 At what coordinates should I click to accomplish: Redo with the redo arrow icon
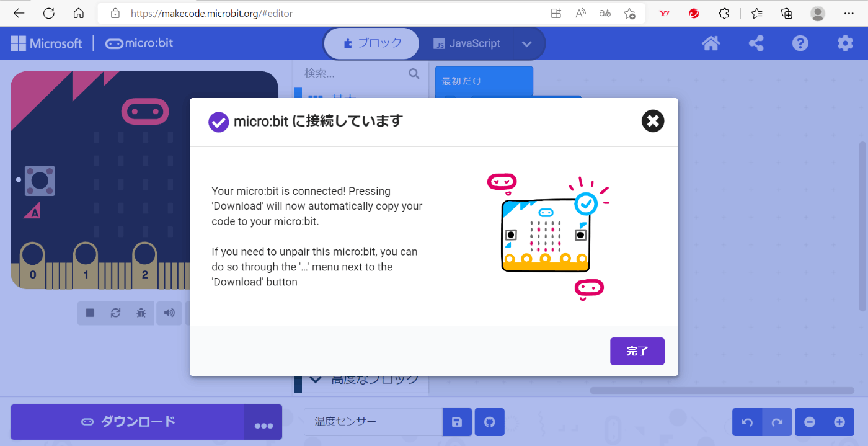pos(777,422)
